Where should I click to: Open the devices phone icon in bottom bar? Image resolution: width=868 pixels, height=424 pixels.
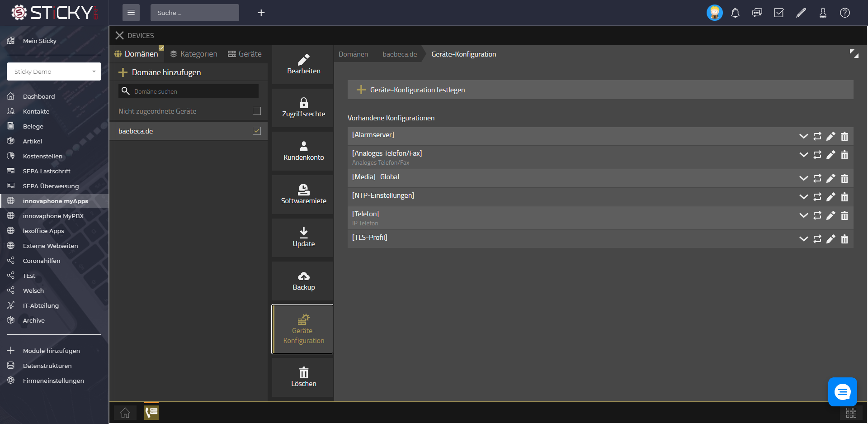pyautogui.click(x=151, y=412)
